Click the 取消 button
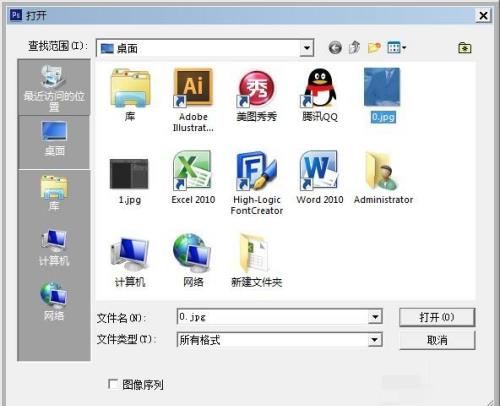500x406 pixels. [x=437, y=340]
